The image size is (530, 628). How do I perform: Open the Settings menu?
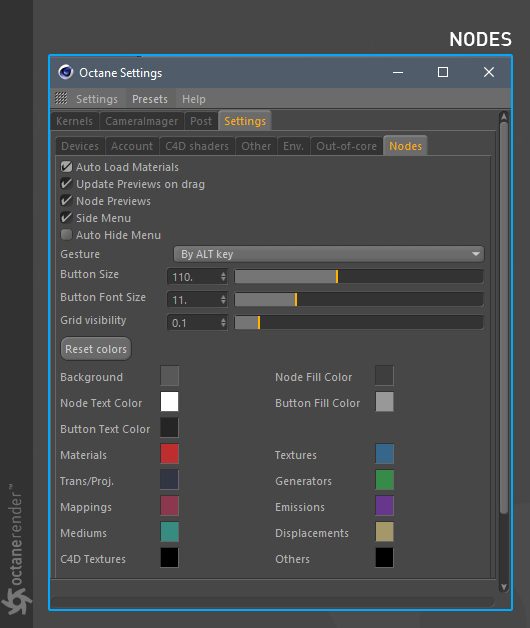(97, 99)
